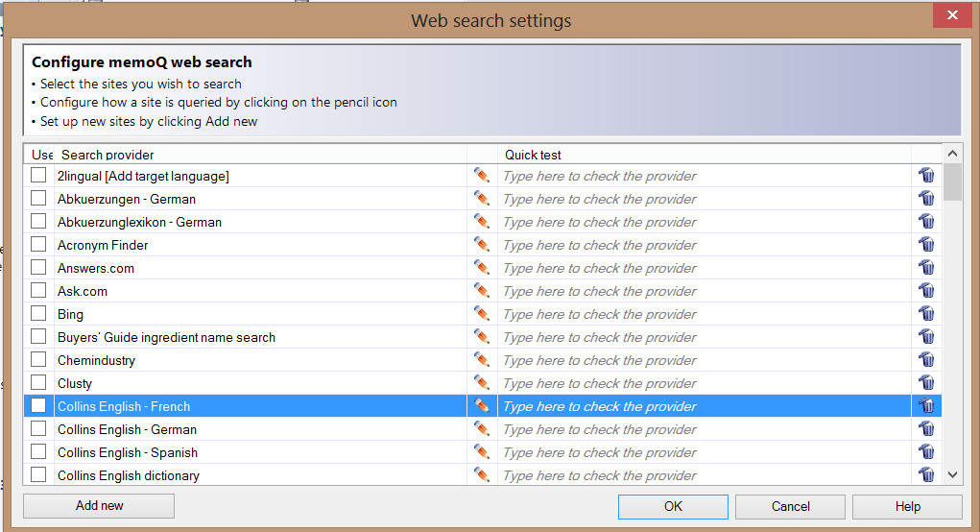980x532 pixels.
Task: Tick the checkbox for Acronym Finder
Action: (x=38, y=245)
